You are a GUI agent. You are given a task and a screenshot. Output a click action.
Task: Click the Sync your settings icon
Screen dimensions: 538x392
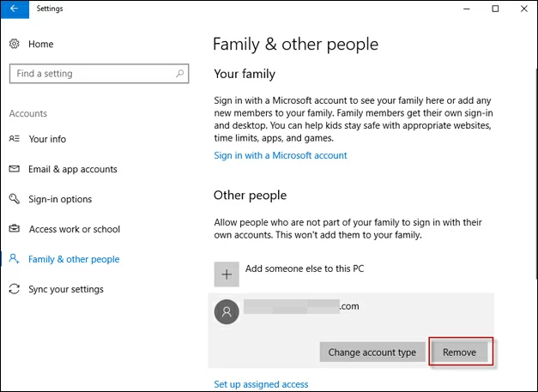click(x=14, y=289)
